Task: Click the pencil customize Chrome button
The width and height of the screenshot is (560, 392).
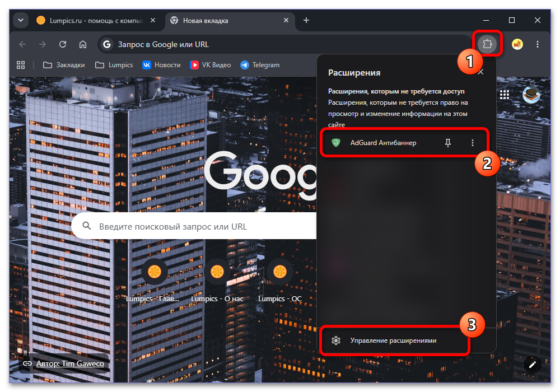Action: pos(532,365)
